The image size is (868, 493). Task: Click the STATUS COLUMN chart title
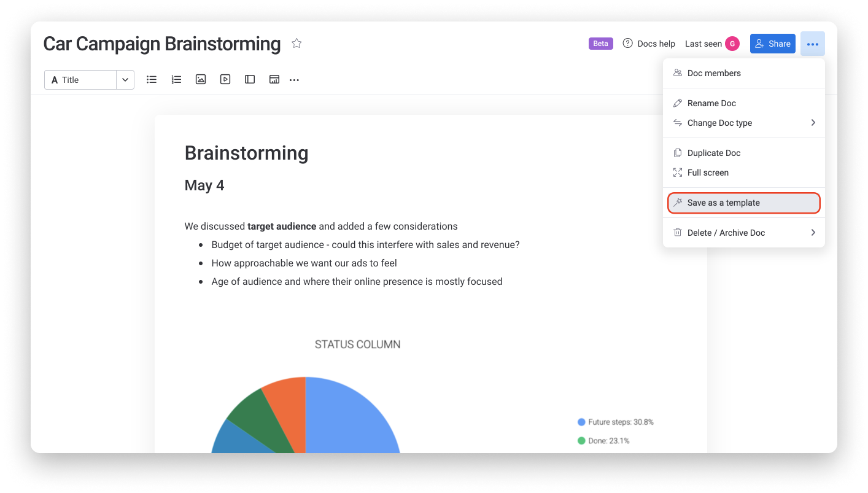358,344
